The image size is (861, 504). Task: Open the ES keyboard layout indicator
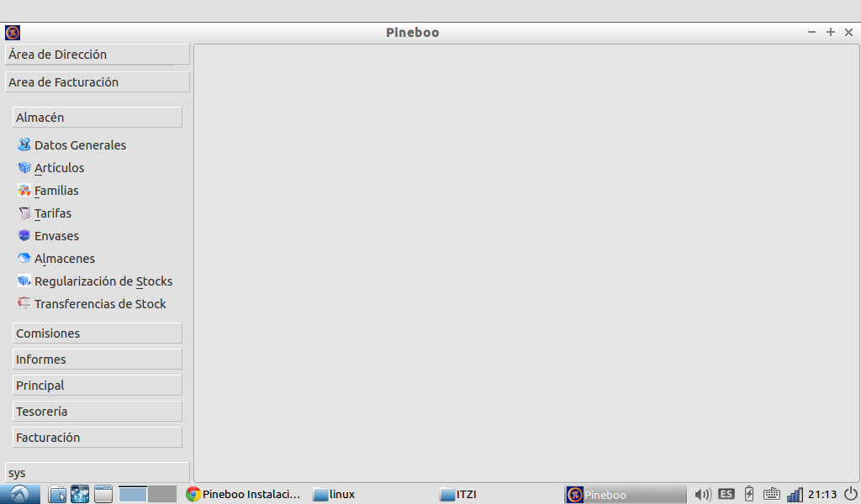pyautogui.click(x=726, y=494)
